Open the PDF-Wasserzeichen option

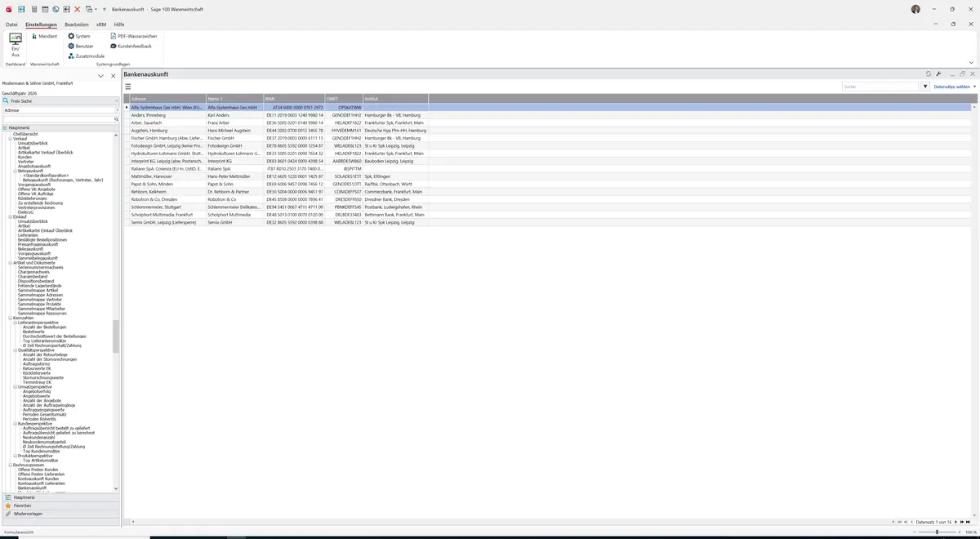[133, 36]
